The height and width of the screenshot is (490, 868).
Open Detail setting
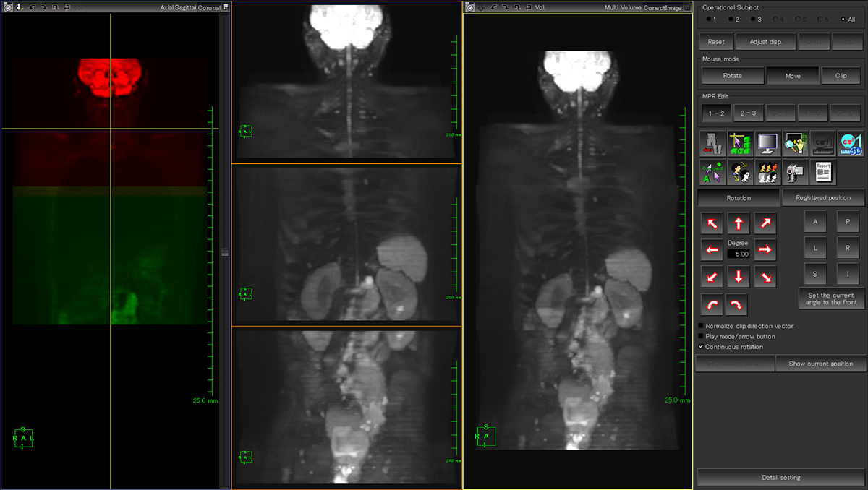coord(781,478)
